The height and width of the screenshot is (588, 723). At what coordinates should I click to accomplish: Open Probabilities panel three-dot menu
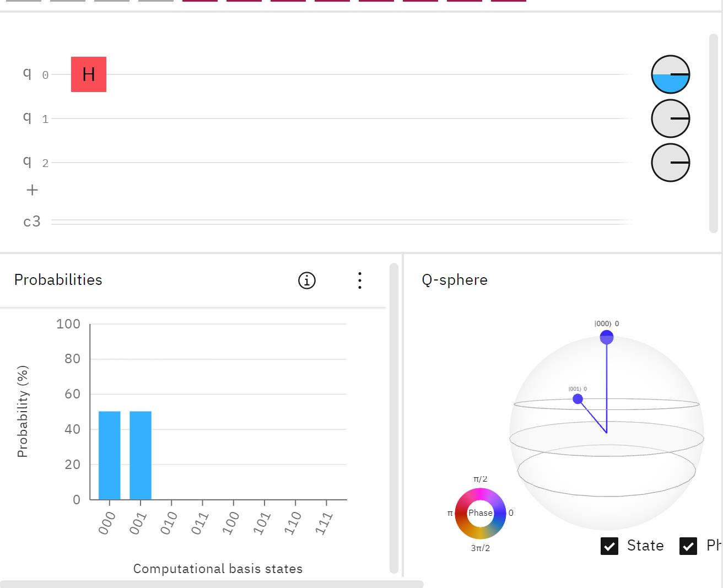pyautogui.click(x=359, y=280)
